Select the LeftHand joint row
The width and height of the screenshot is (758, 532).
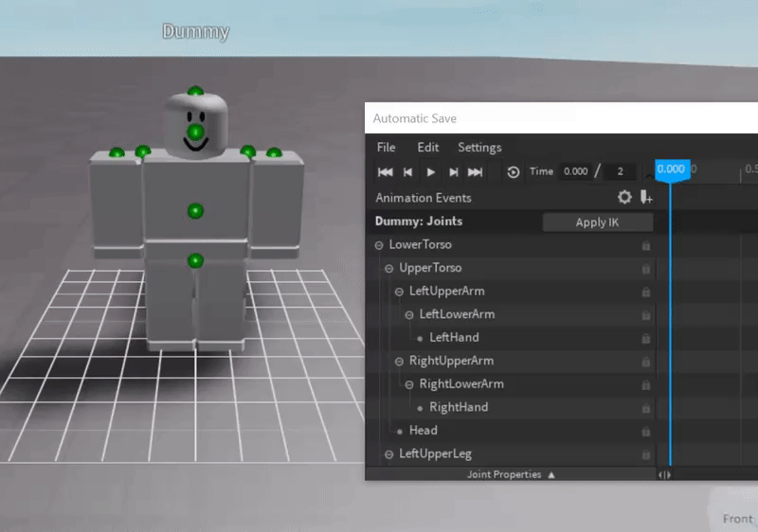coord(511,338)
